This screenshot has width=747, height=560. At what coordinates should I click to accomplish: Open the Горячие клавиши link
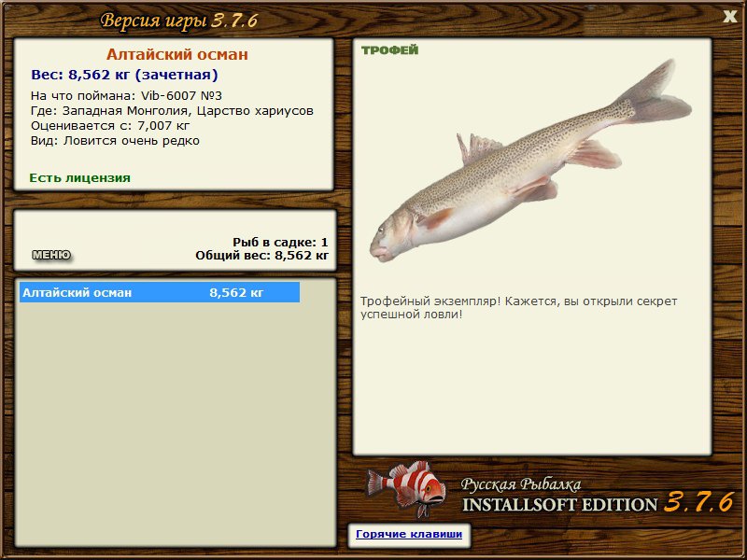(x=409, y=534)
